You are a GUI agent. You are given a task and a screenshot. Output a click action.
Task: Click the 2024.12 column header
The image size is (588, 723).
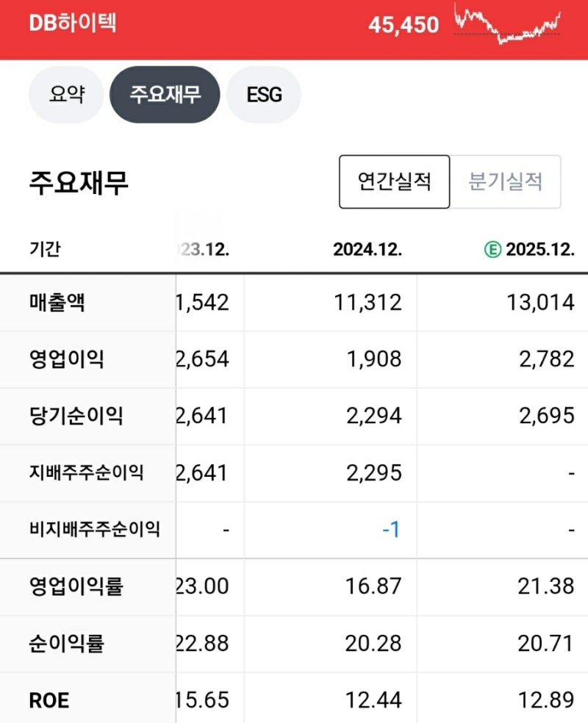point(367,249)
